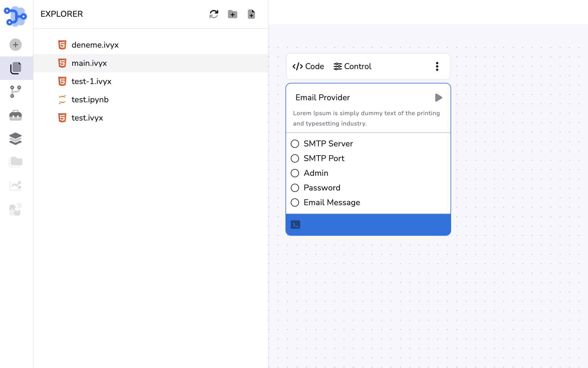
Task: Refresh the explorer file list
Action: [213, 14]
